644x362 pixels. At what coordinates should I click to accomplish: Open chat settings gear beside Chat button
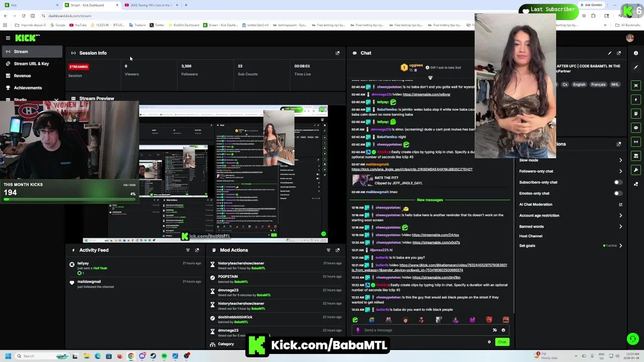[x=489, y=342]
